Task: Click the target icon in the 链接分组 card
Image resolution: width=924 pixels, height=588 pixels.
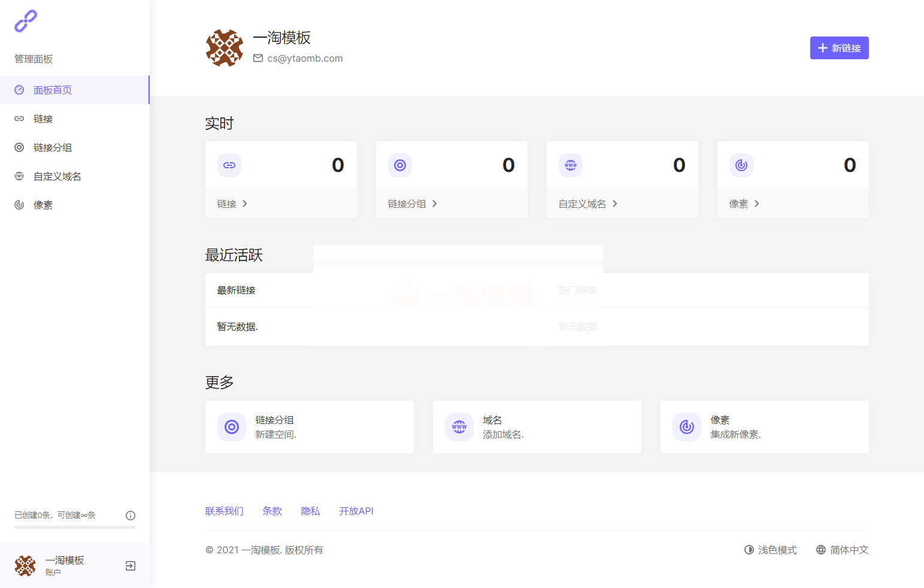Action: 400,165
